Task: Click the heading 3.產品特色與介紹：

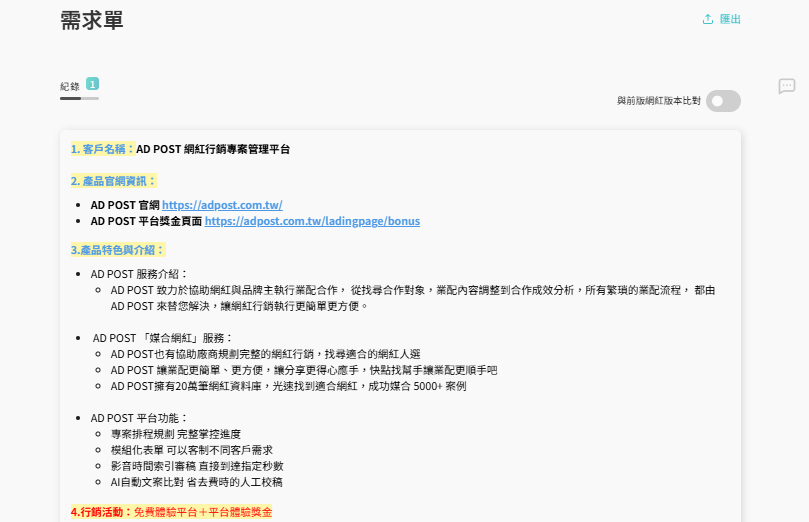Action: pyautogui.click(x=118, y=250)
